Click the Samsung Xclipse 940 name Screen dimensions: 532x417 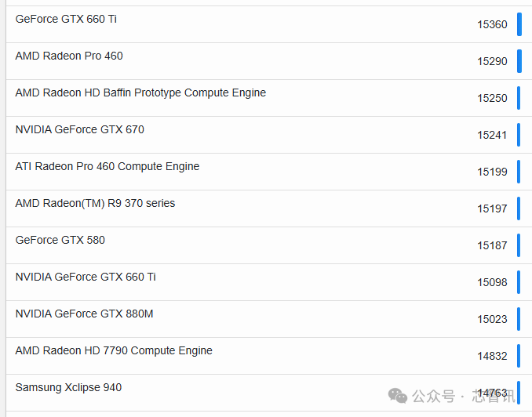68,387
